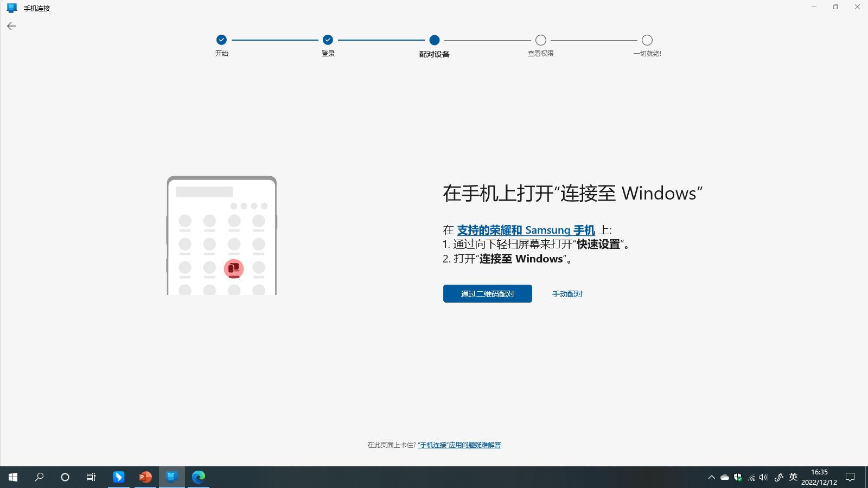The image size is (868, 488).
Task: Switch to PowerPoint on taskbar
Action: [145, 477]
